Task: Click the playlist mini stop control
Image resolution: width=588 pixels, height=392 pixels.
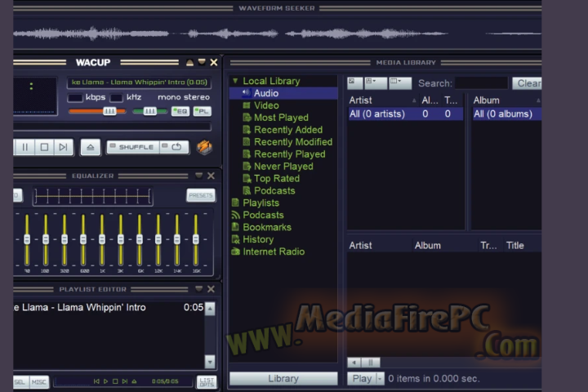Action: click(115, 381)
